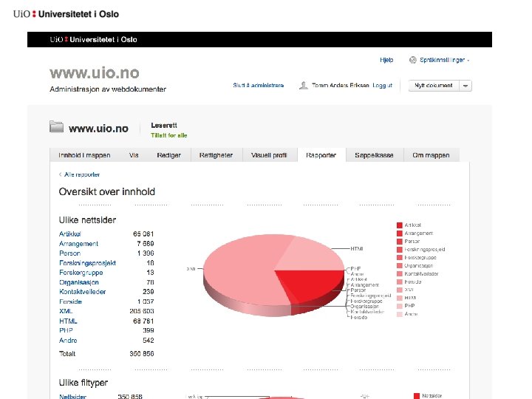Select the Rapporter tab

321,155
